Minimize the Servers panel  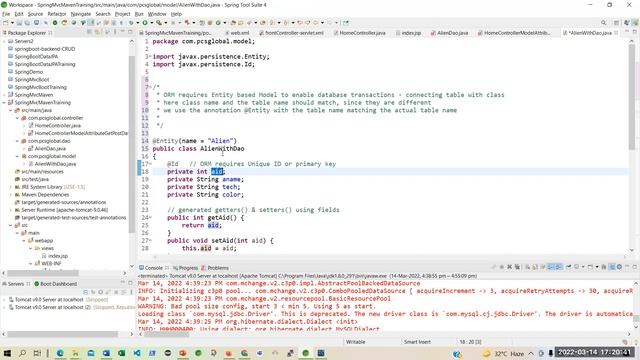click(122, 283)
